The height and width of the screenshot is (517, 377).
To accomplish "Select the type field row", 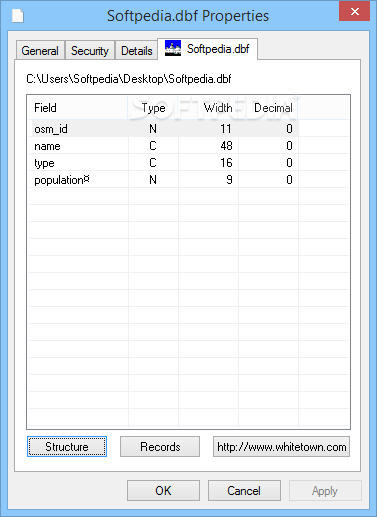I will pyautogui.click(x=163, y=163).
